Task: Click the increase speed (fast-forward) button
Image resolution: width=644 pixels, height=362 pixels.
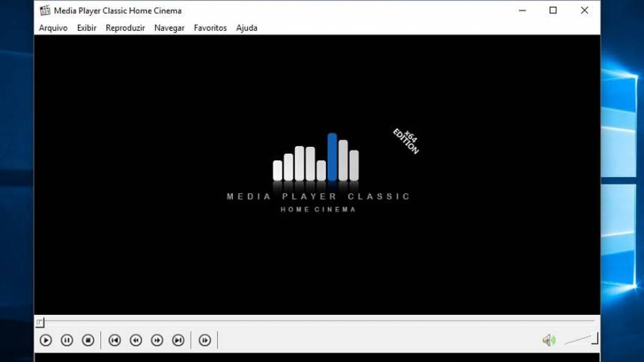Action: [157, 340]
